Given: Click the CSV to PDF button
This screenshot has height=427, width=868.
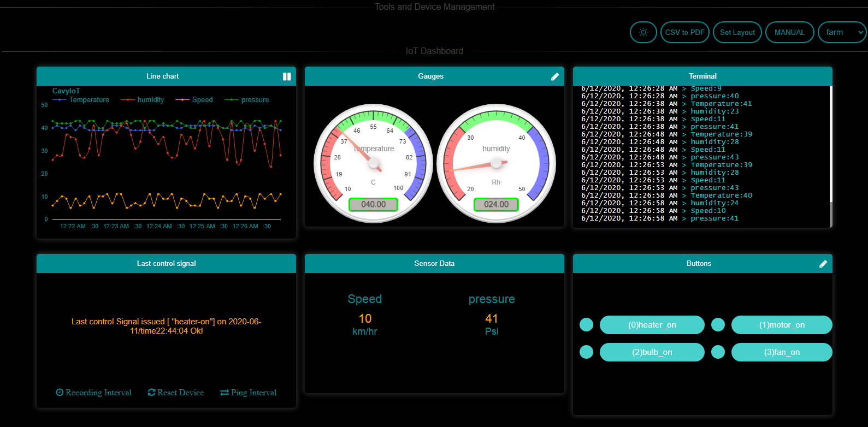Looking at the screenshot, I should [x=684, y=32].
